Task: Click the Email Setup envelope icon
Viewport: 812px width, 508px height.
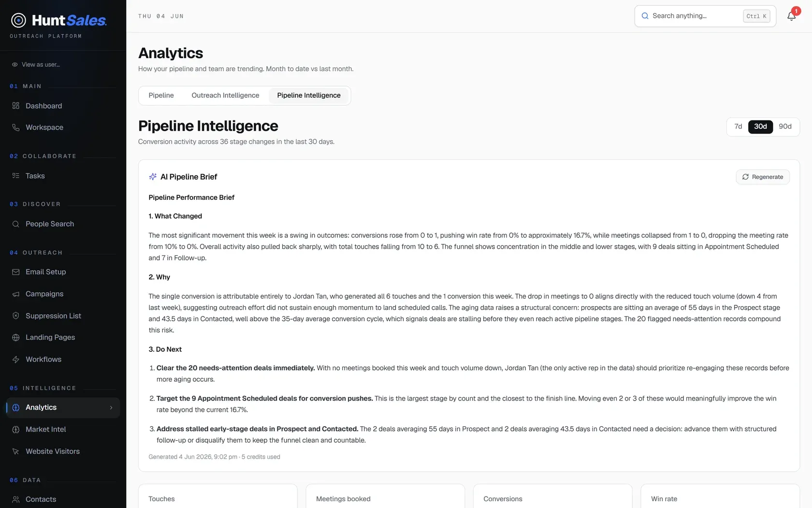Action: (15, 272)
